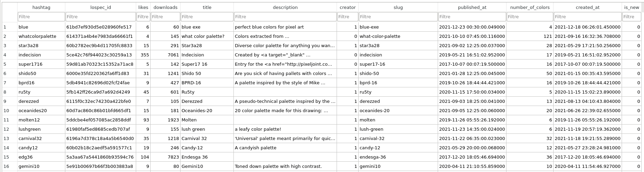Select the 'blue' hashtag cell

tap(41, 27)
